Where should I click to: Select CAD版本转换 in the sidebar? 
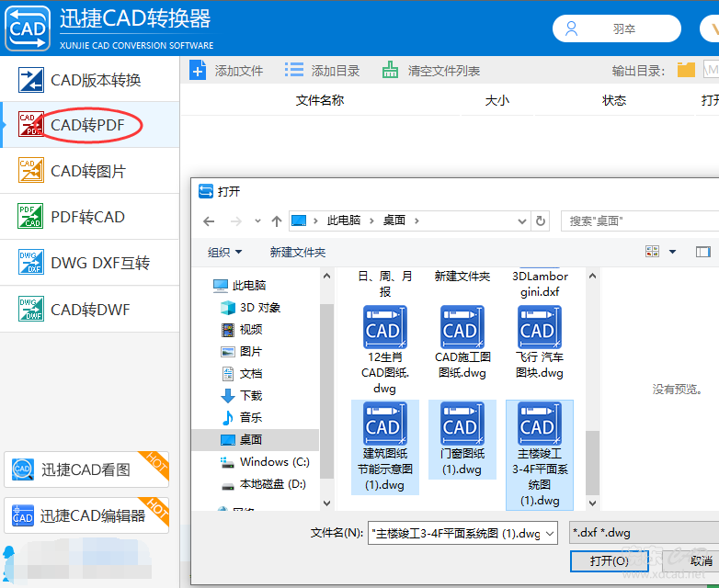tap(96, 80)
